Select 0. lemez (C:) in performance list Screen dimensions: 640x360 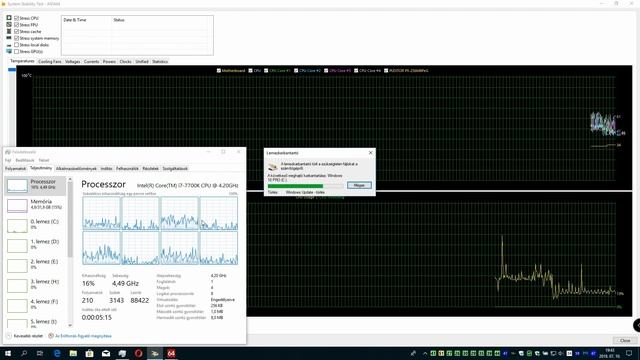(35, 225)
